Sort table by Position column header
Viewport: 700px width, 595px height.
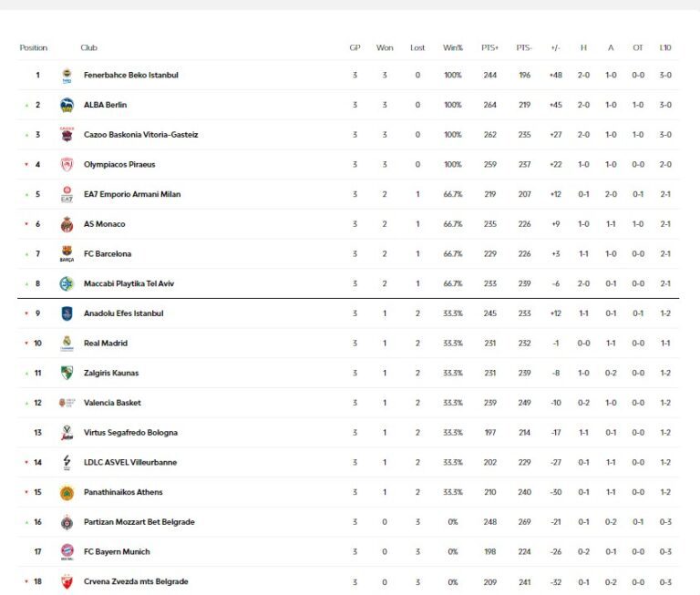[34, 47]
